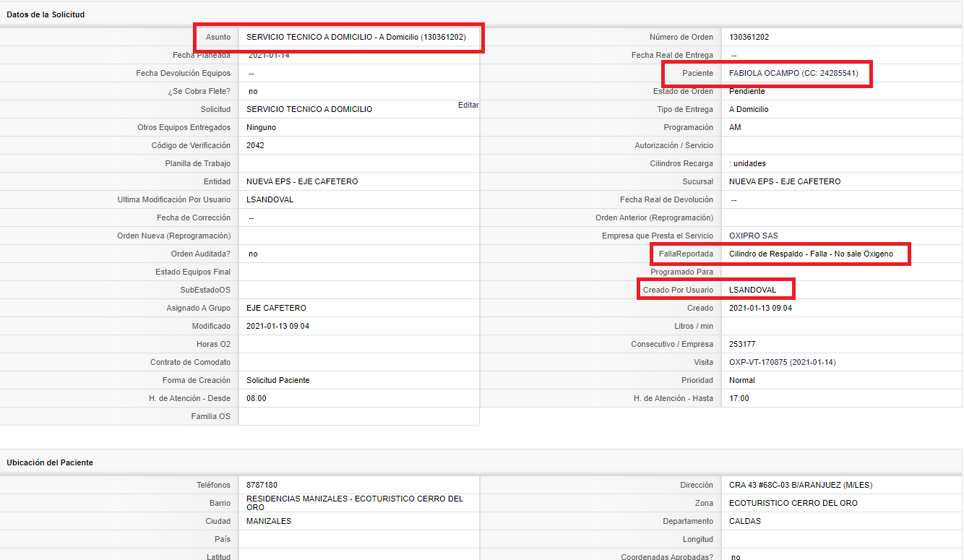Image resolution: width=964 pixels, height=560 pixels.
Task: Click the SubEstadoOS label
Action: point(206,290)
